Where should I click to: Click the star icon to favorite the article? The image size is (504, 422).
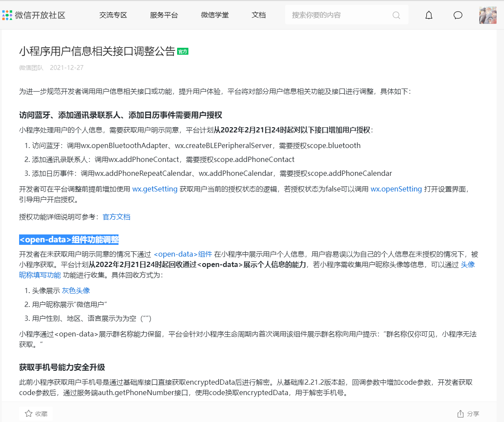click(29, 413)
